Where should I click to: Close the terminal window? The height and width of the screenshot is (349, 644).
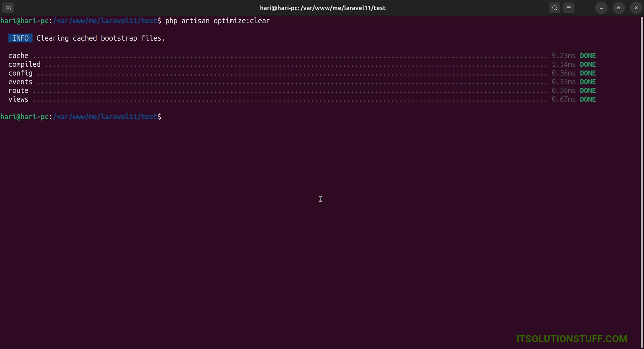coord(636,8)
